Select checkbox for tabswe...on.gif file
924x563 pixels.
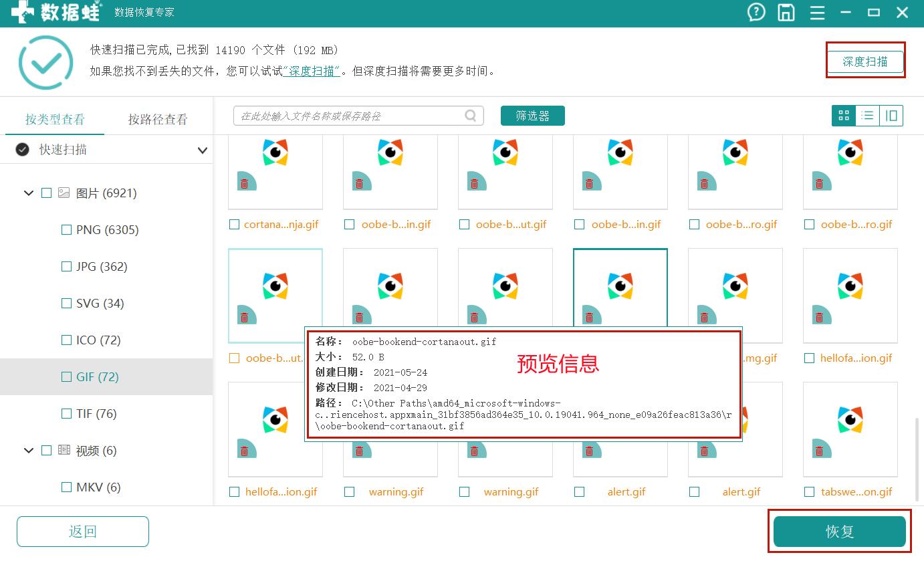810,492
